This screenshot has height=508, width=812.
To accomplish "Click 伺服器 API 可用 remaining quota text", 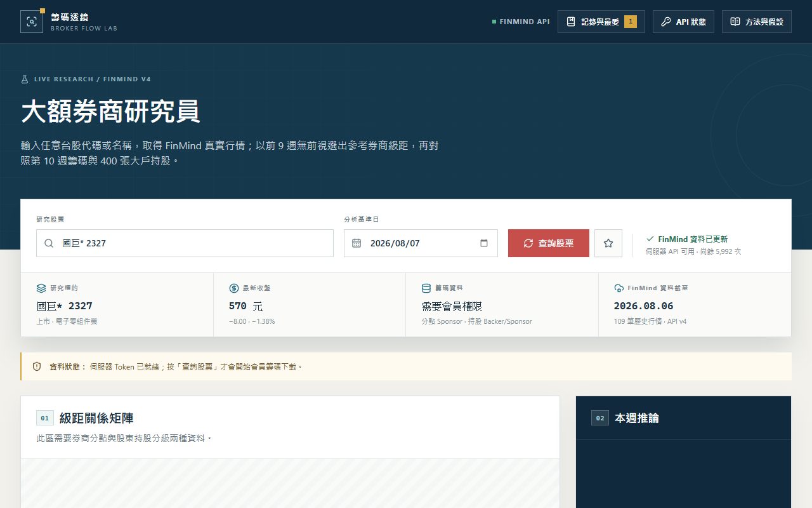I will (x=693, y=251).
